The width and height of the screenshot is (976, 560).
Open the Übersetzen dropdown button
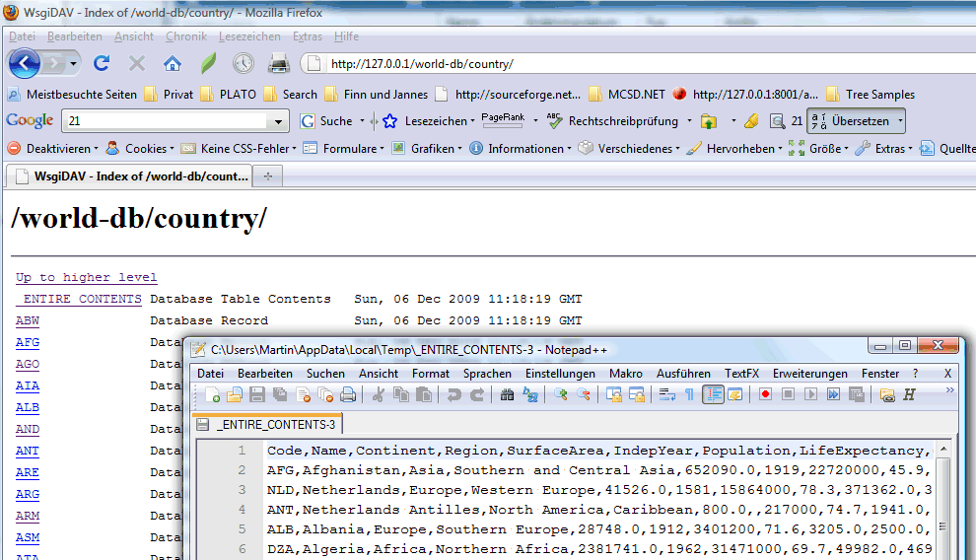coord(855,121)
